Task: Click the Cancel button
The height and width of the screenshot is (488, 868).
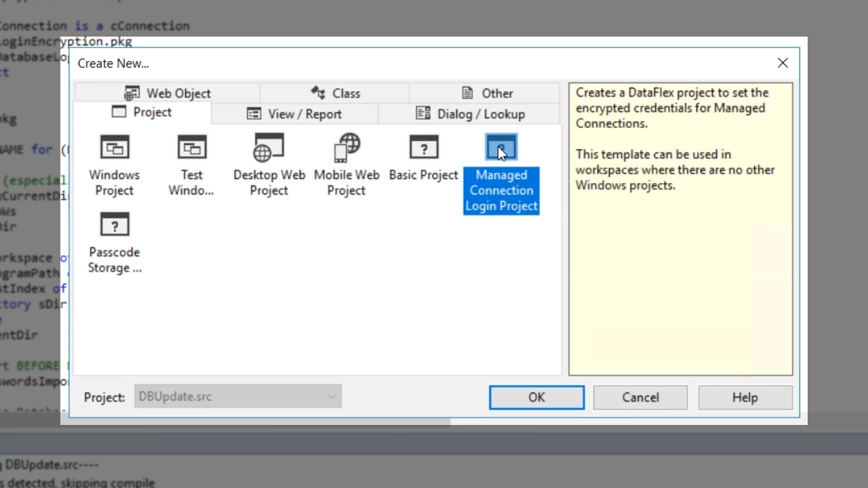Action: (x=640, y=398)
